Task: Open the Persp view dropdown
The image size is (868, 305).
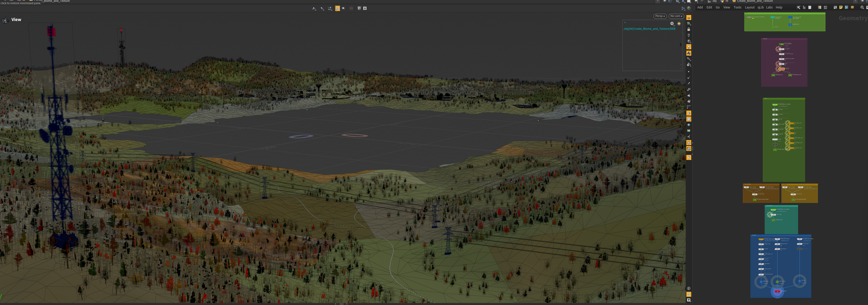Action: tap(660, 16)
